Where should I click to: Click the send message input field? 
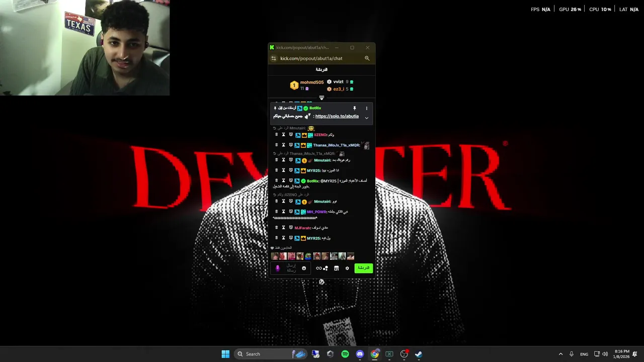point(291,268)
